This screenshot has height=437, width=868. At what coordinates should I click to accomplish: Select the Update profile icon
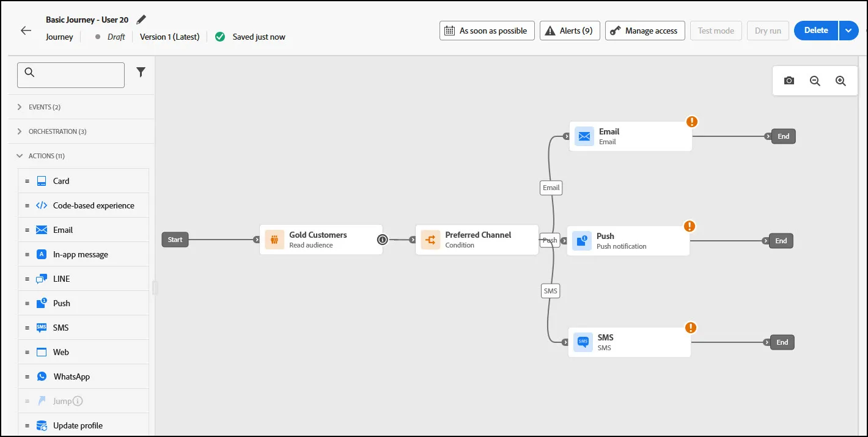tap(42, 425)
